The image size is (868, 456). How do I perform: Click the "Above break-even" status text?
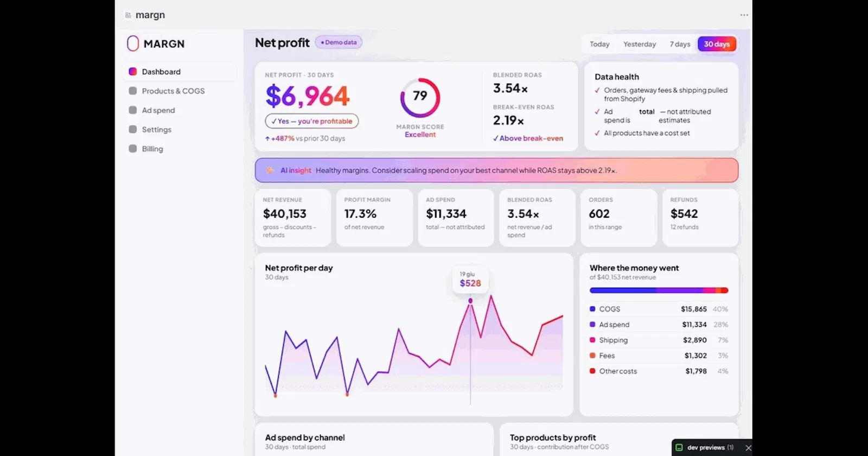(x=528, y=138)
